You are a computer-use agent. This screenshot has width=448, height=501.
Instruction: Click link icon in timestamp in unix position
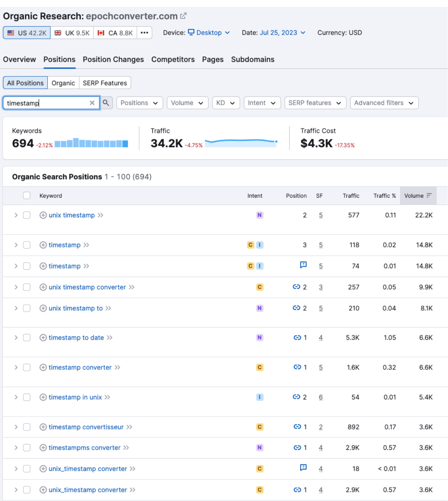click(x=296, y=397)
